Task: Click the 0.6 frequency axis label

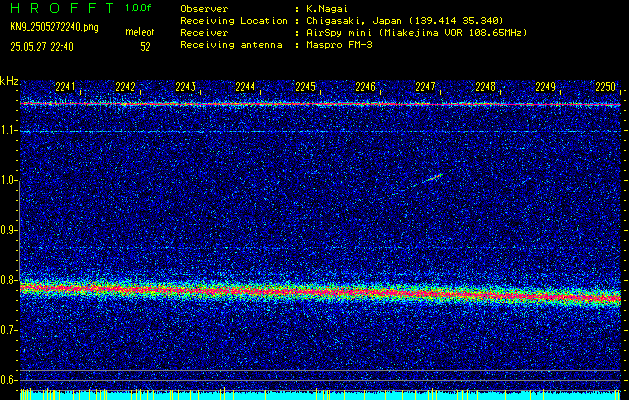Action: tap(7, 380)
